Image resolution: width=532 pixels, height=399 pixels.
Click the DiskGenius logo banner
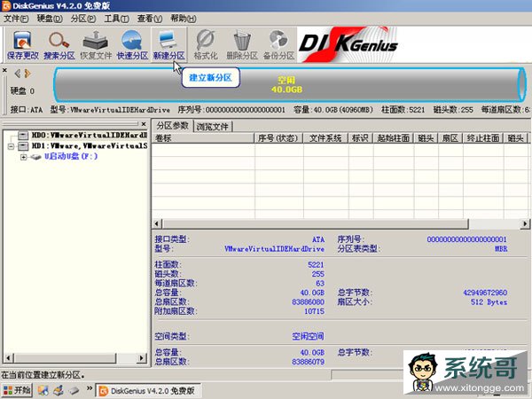click(348, 44)
